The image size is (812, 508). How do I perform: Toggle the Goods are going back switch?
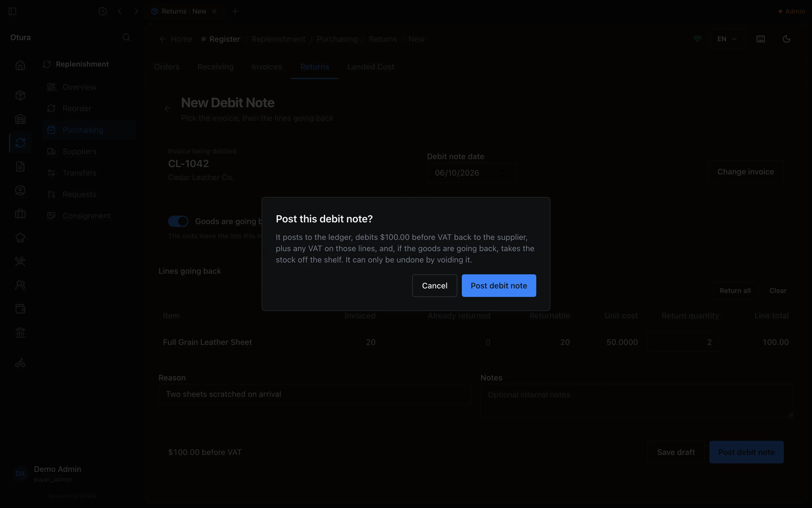[x=178, y=222]
